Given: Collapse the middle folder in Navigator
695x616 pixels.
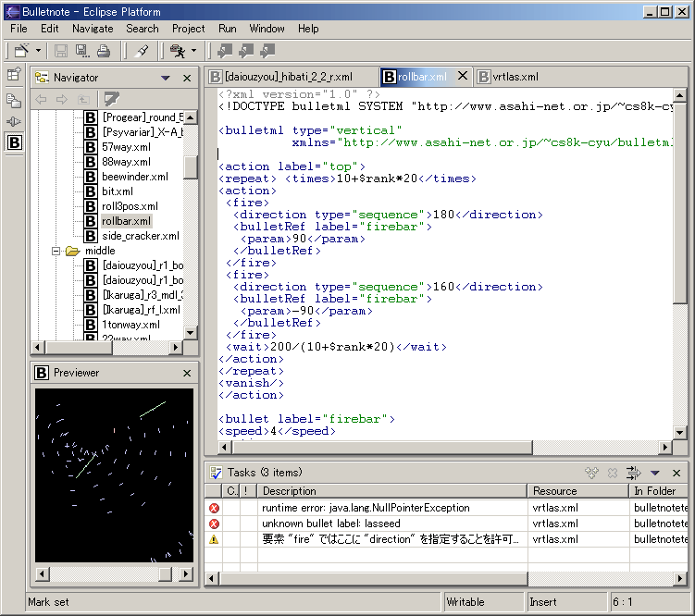Looking at the screenshot, I should [56, 251].
